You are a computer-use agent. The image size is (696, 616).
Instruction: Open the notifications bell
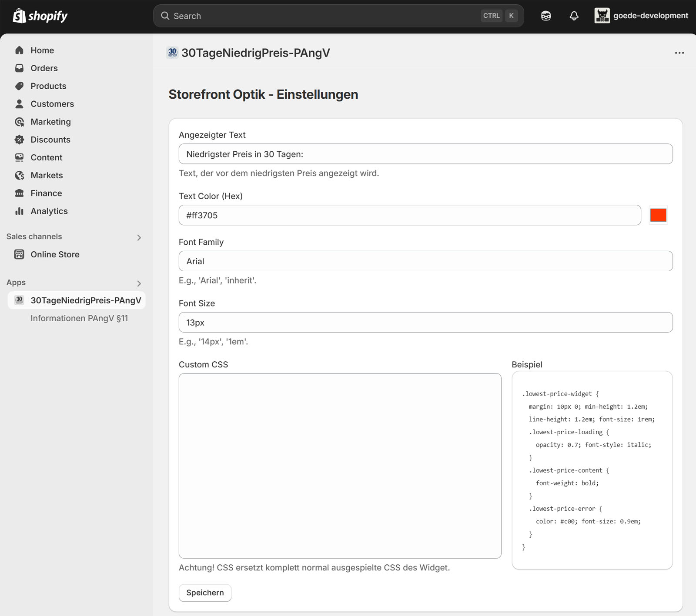(574, 16)
